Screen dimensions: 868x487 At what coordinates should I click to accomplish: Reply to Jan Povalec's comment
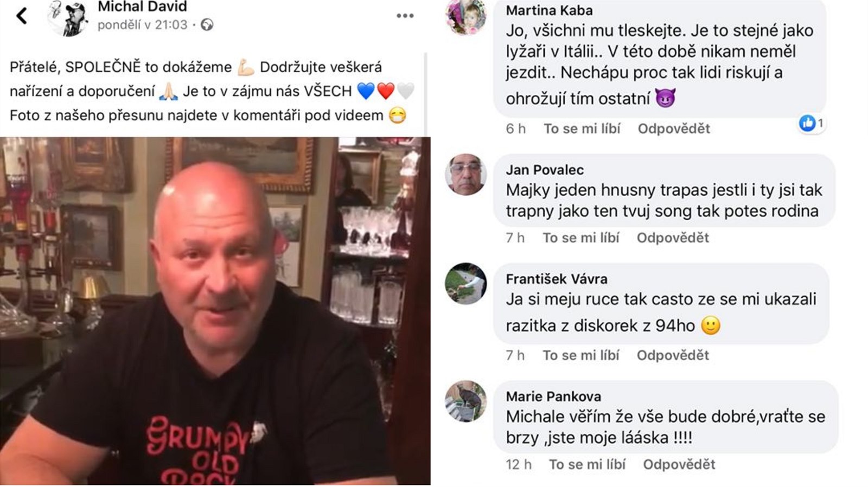coord(673,238)
